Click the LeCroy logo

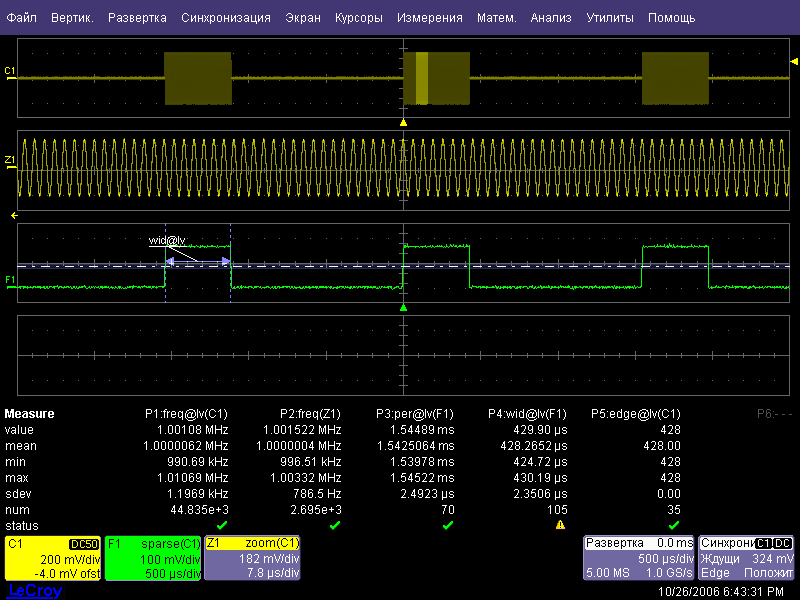pyautogui.click(x=35, y=591)
